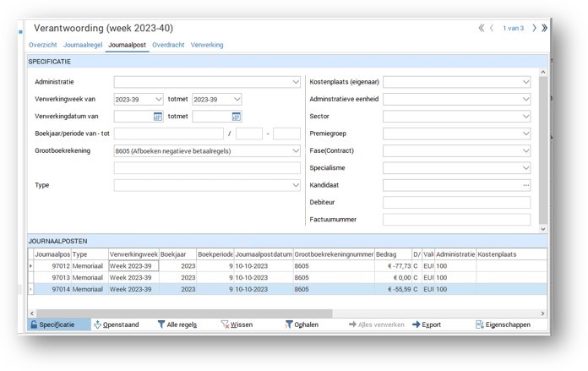Switch to the Overdracht tab
This screenshot has width=588, height=371.
click(168, 45)
